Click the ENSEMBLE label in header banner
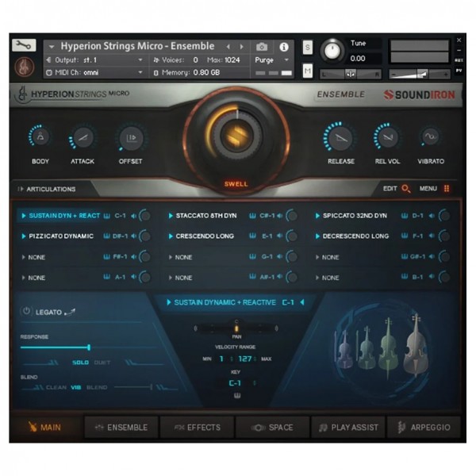476x476 pixels. [340, 94]
